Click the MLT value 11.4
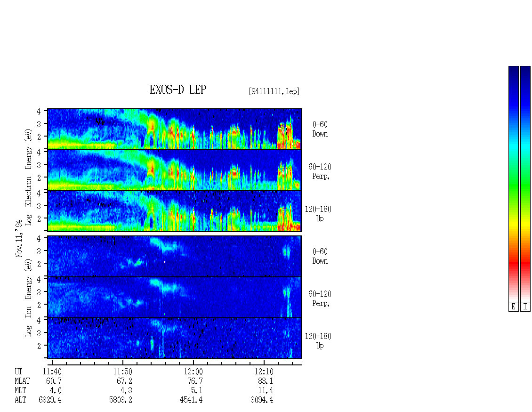Viewport: 532px width, 412px height. pos(266,391)
